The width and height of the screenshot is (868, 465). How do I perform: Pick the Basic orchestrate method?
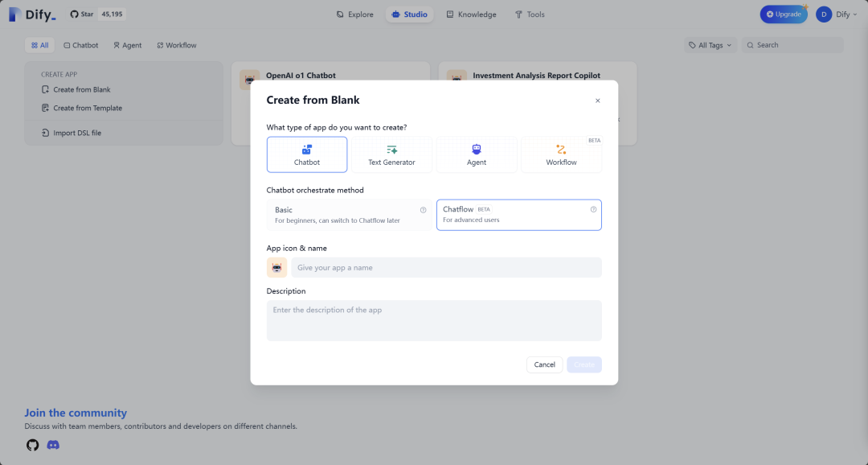point(350,215)
